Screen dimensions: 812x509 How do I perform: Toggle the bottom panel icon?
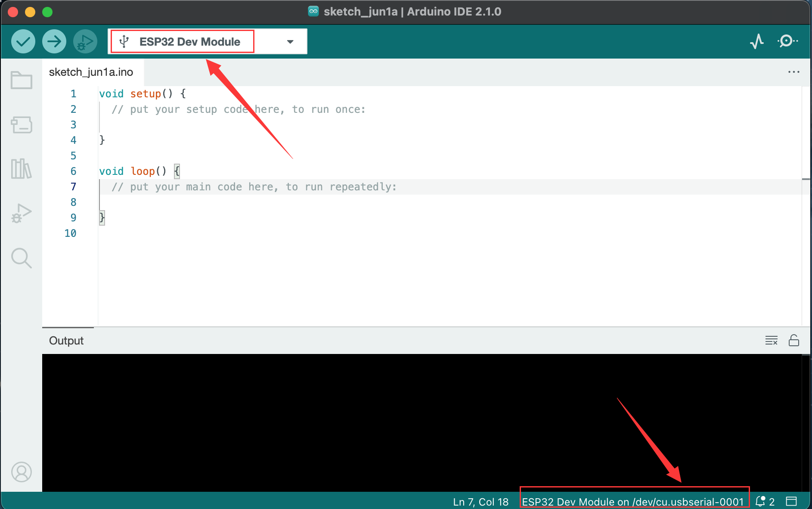[x=791, y=501]
